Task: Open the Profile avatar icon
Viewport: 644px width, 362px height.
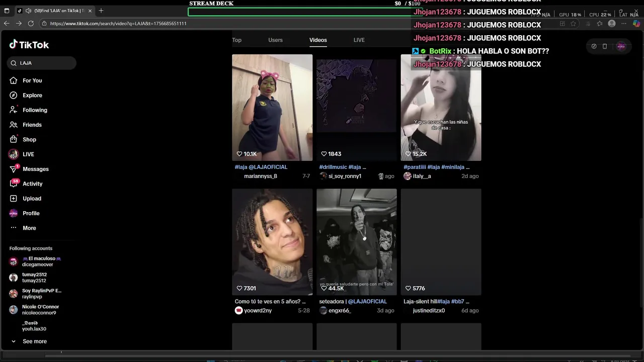Action: [14, 213]
